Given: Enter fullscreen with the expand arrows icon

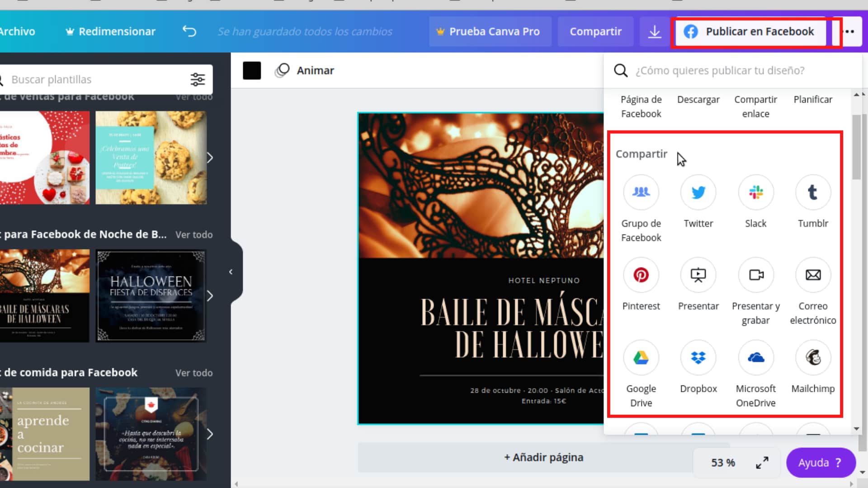Looking at the screenshot, I should 762,463.
